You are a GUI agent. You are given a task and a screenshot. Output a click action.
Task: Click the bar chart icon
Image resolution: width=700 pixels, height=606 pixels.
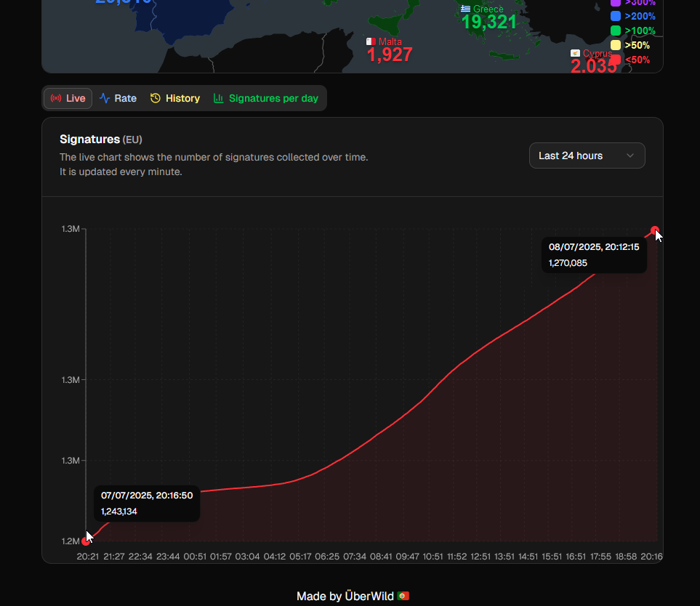(218, 98)
